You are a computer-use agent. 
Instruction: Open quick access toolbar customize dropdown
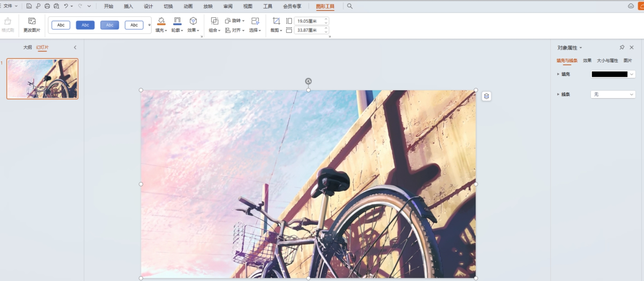tap(89, 6)
